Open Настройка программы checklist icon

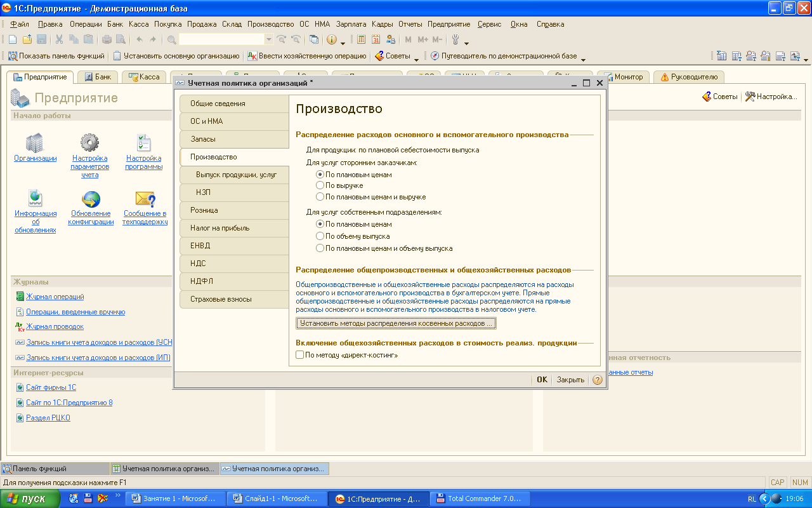tap(144, 143)
